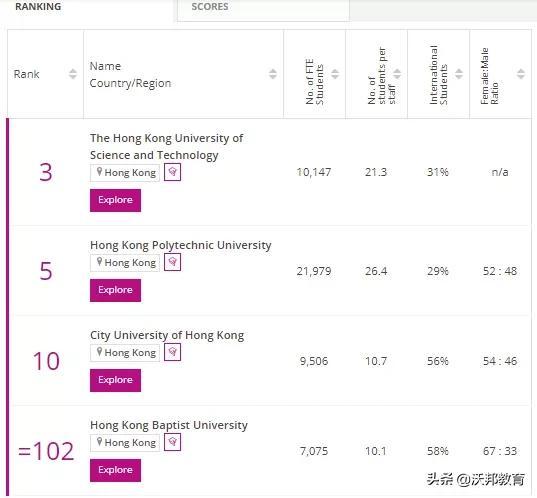Image resolution: width=537 pixels, height=498 pixels.
Task: Click the Name column header text
Action: coord(105,66)
